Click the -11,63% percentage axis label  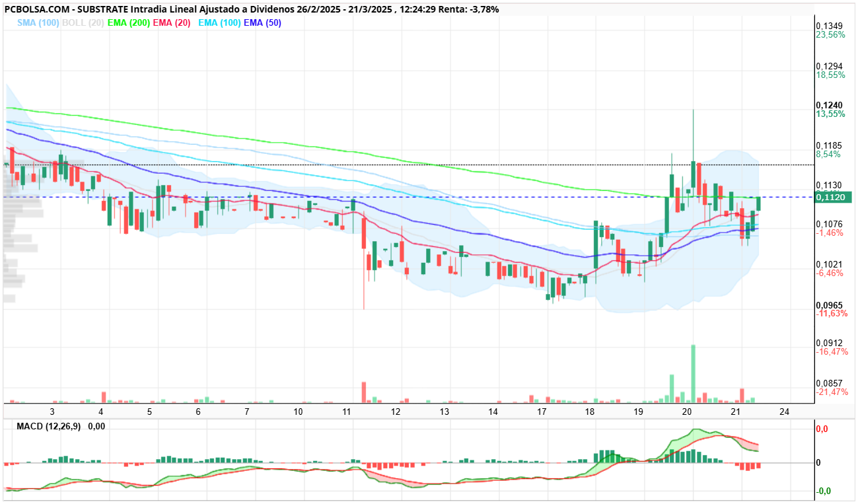832,313
